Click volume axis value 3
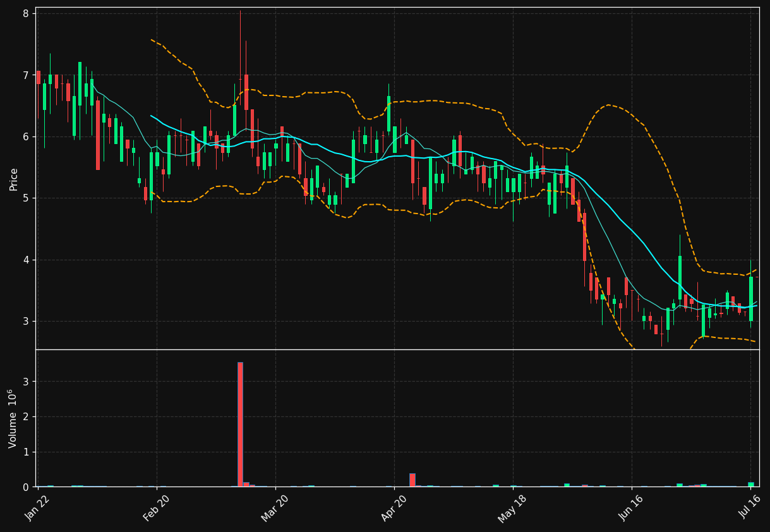This screenshot has height=532, width=770. (x=26, y=382)
